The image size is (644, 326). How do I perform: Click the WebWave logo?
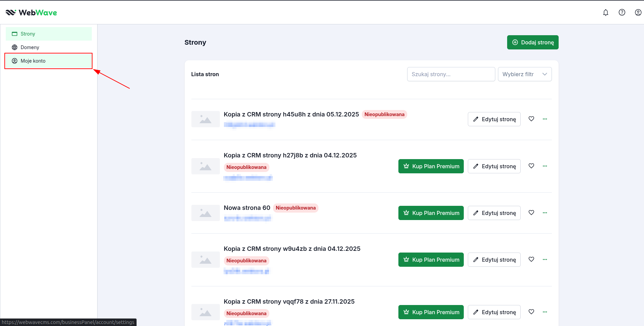pyautogui.click(x=31, y=13)
